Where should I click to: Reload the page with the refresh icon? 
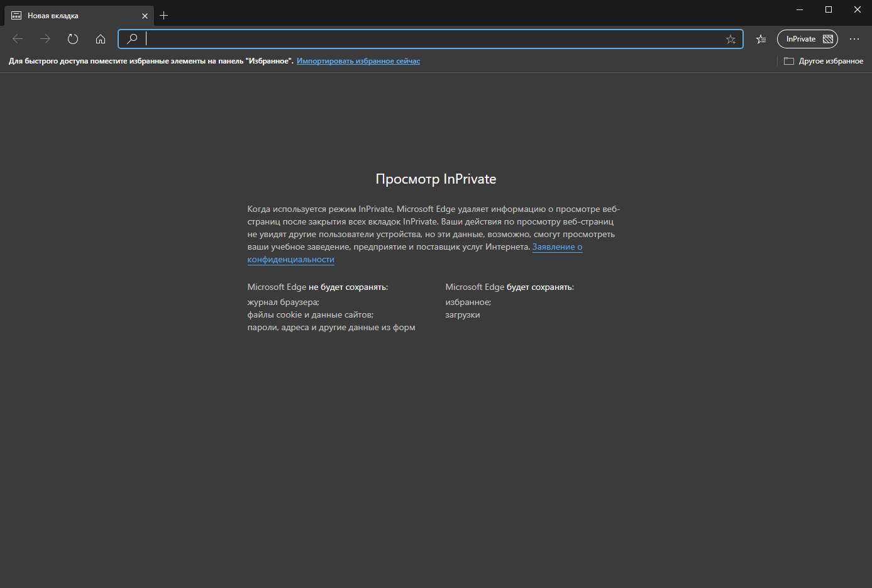[73, 39]
